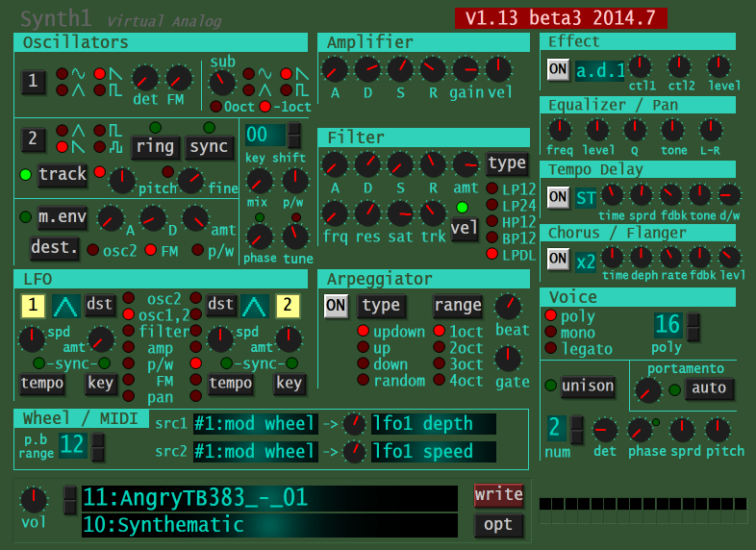This screenshot has height=550, width=756.
Task: Toggle the Effect ON switch
Action: click(558, 69)
